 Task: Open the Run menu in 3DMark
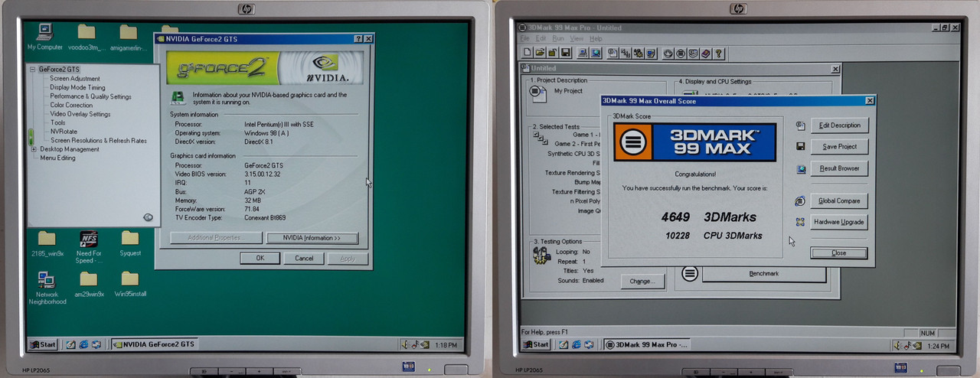click(558, 39)
